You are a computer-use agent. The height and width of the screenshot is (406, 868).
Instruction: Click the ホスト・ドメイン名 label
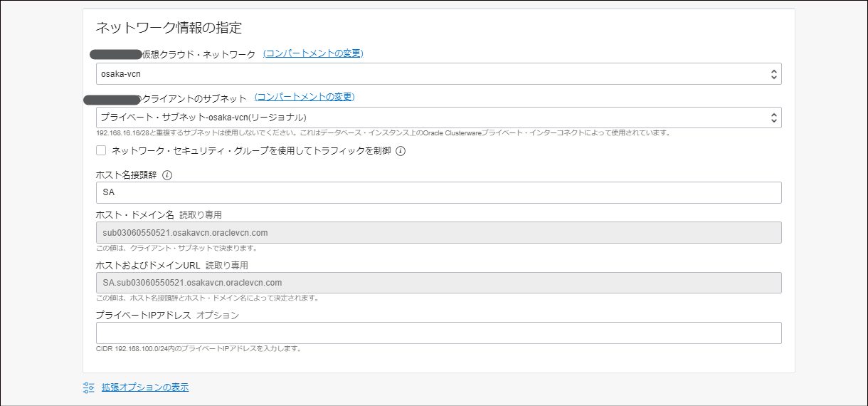pyautogui.click(x=135, y=214)
